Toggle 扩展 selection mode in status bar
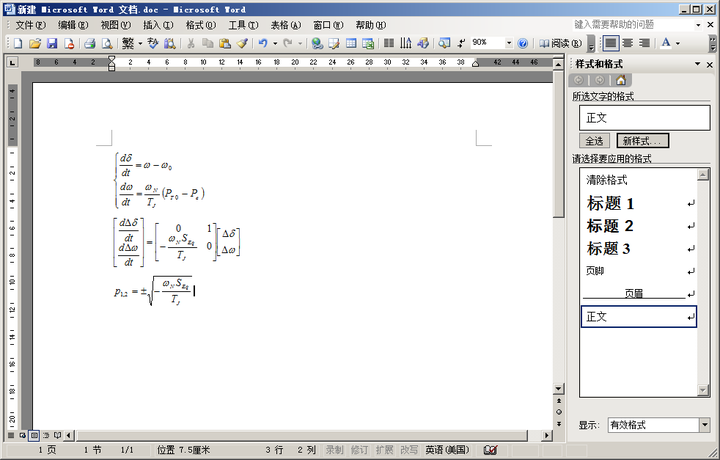 pos(384,450)
